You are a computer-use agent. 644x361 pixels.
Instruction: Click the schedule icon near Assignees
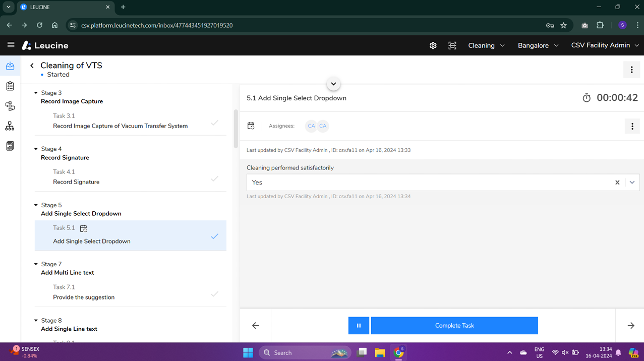click(251, 126)
